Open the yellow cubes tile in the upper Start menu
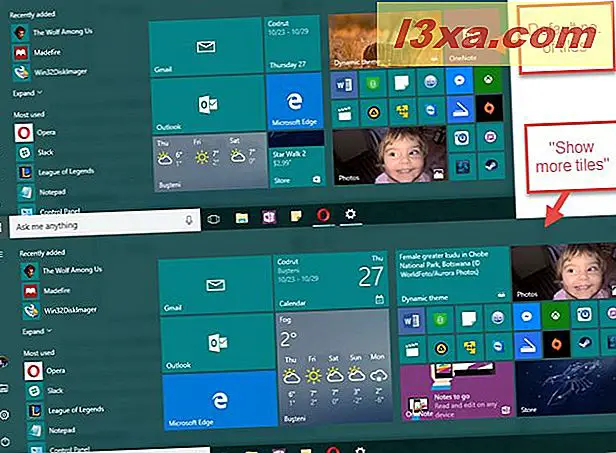The width and height of the screenshot is (616, 453). pos(402,112)
